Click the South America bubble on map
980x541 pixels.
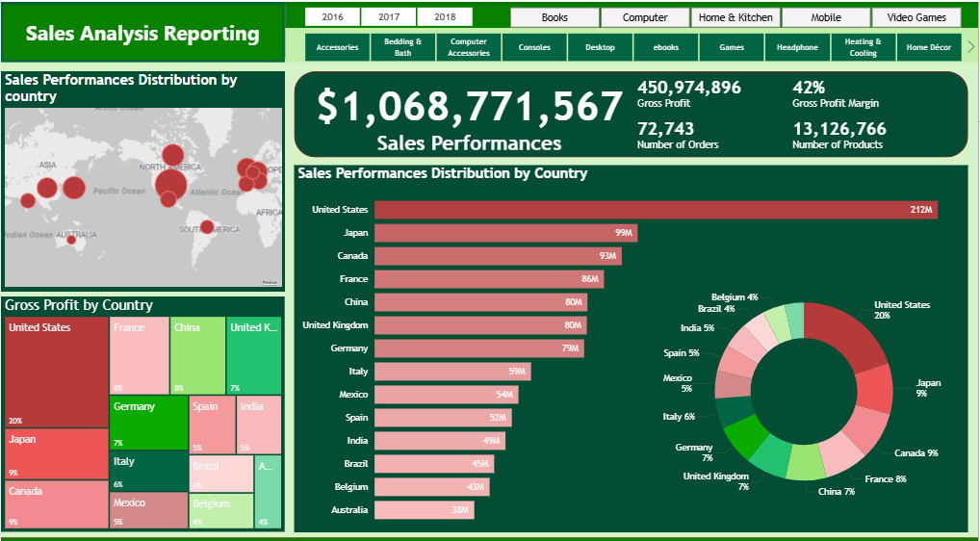pyautogui.click(x=206, y=227)
